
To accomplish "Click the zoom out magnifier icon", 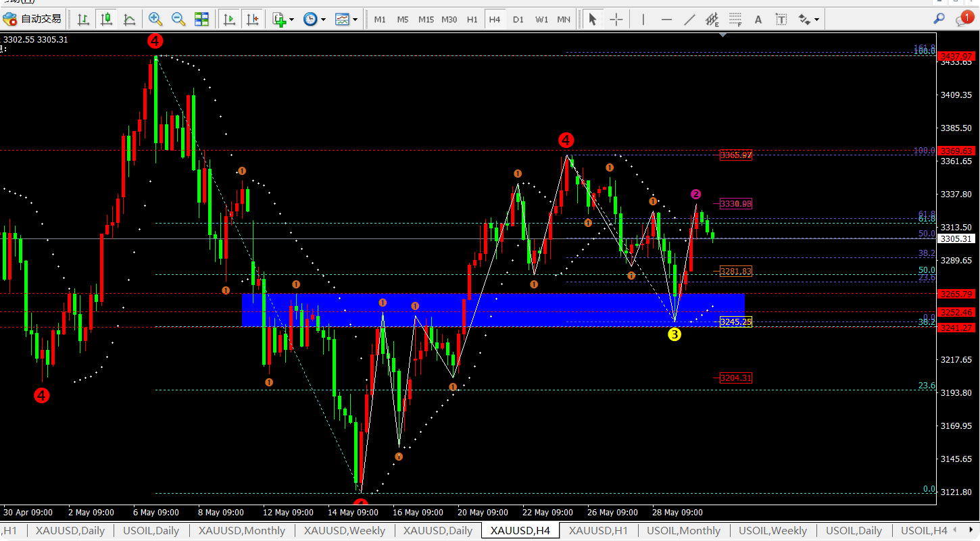I will [x=178, y=20].
